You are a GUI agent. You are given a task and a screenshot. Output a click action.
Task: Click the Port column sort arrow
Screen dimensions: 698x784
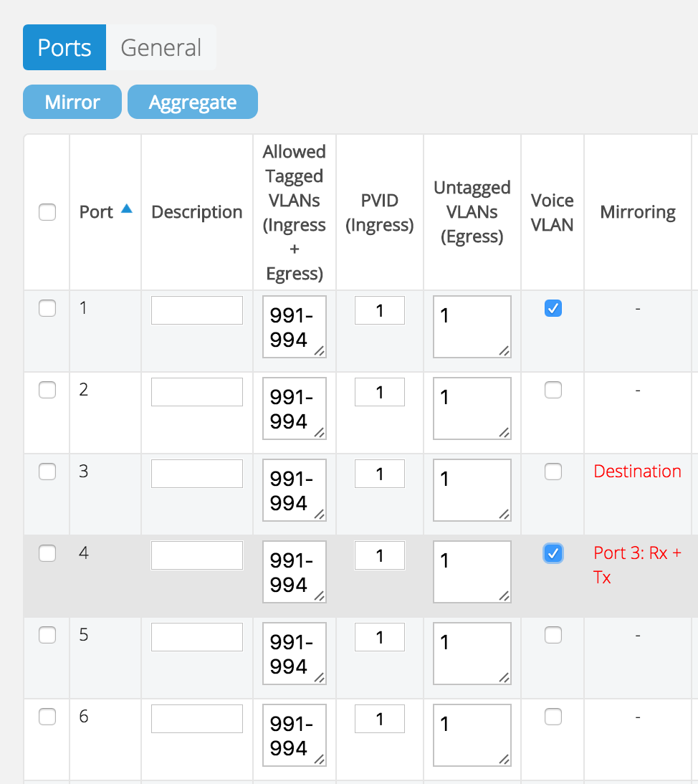click(x=127, y=207)
